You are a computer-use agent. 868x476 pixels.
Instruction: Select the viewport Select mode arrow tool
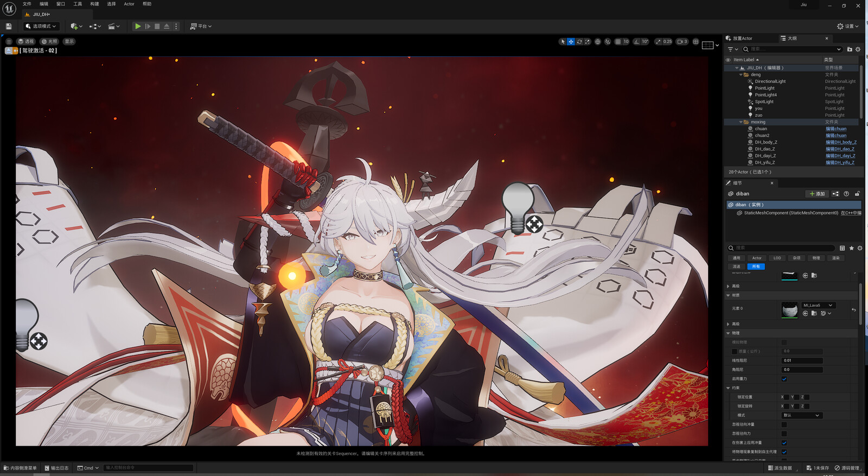click(563, 41)
